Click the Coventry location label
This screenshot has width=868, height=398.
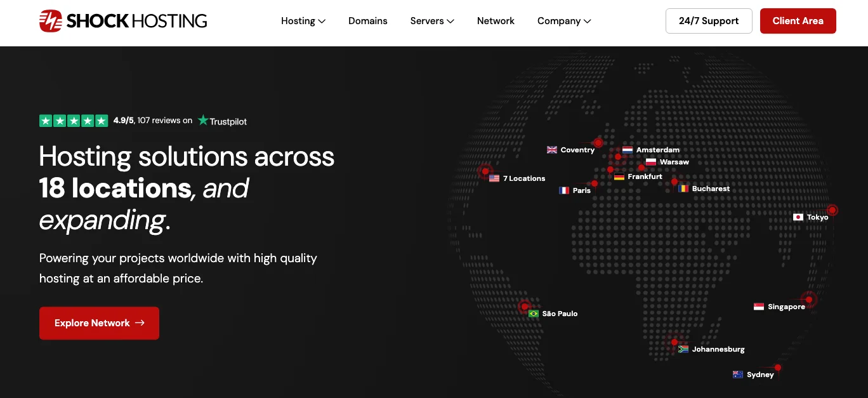(577, 150)
